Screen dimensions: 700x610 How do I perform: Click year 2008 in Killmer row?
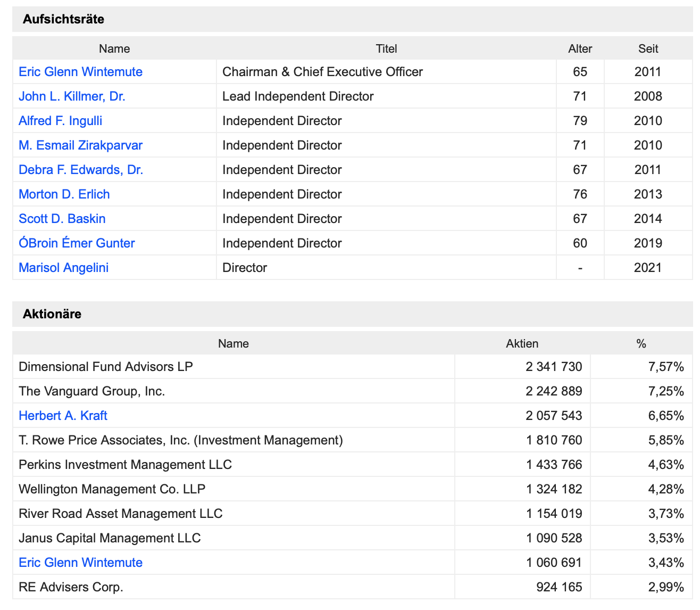[648, 96]
